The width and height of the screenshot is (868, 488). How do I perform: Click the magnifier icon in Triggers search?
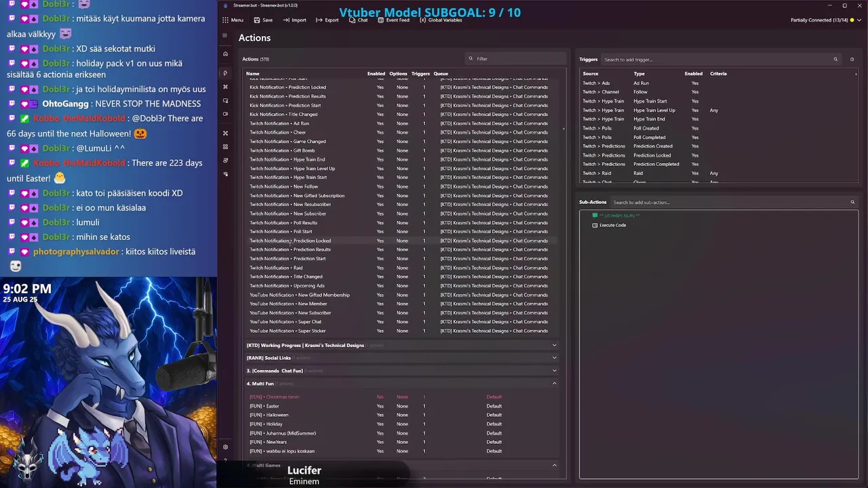(x=835, y=60)
